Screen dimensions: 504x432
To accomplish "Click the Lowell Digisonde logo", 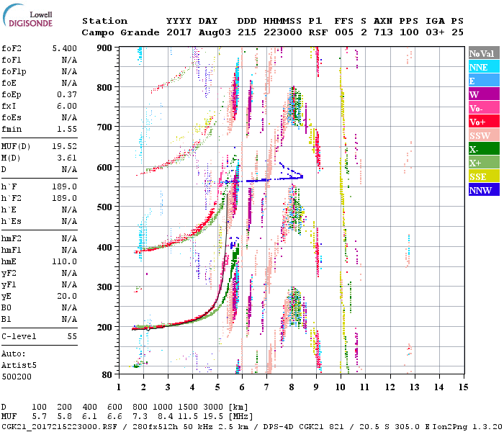I will click(x=27, y=17).
